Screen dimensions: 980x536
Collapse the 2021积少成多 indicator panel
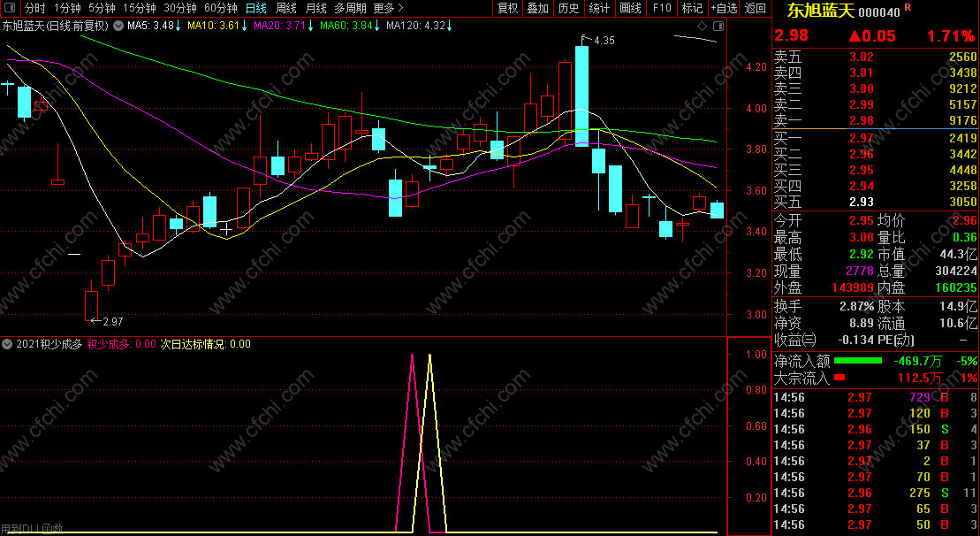(x=7, y=344)
